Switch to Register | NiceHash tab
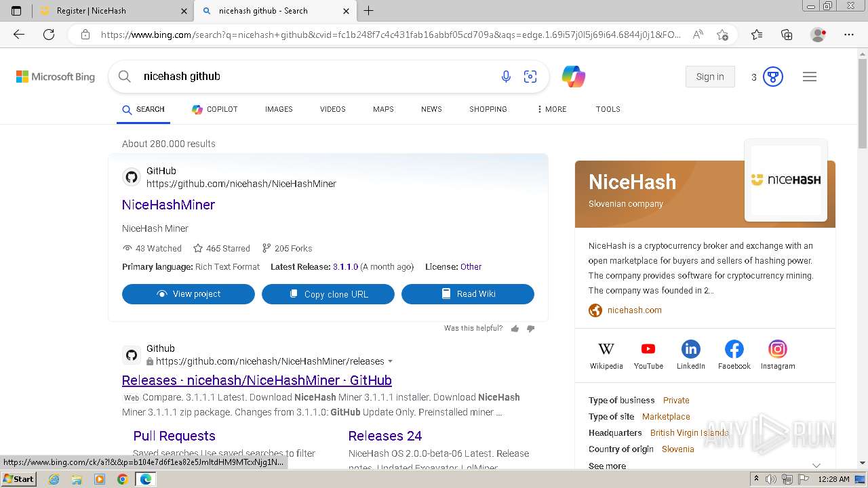 tap(113, 11)
